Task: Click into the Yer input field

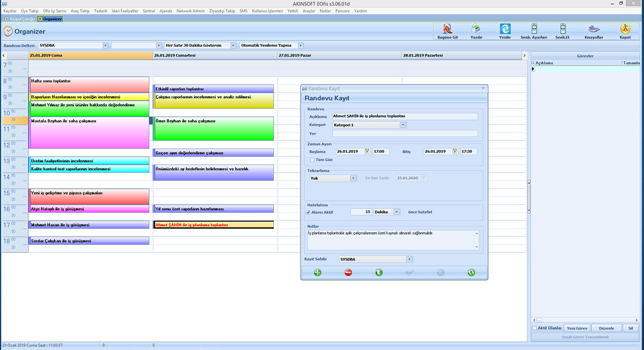Action: (404, 133)
